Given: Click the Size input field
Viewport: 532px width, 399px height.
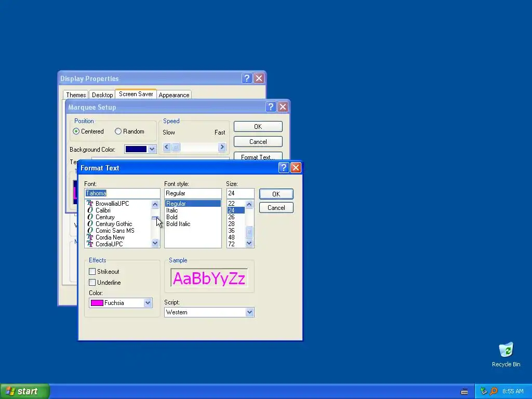Looking at the screenshot, I should pos(240,193).
